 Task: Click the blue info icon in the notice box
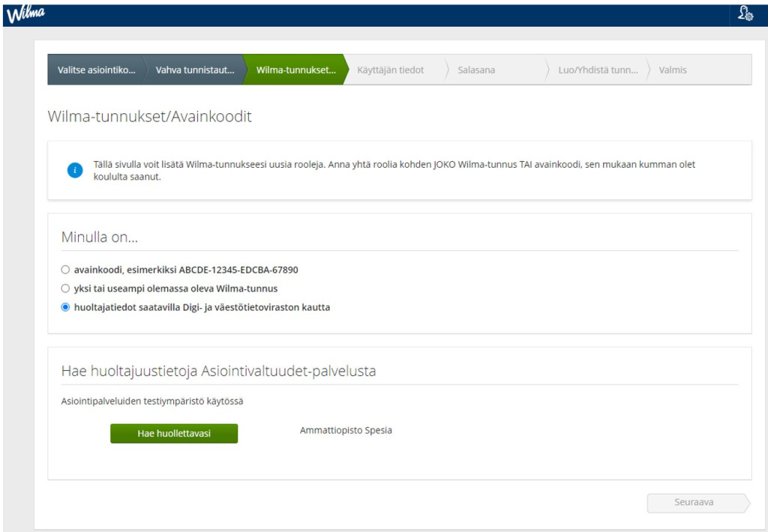[x=74, y=170]
